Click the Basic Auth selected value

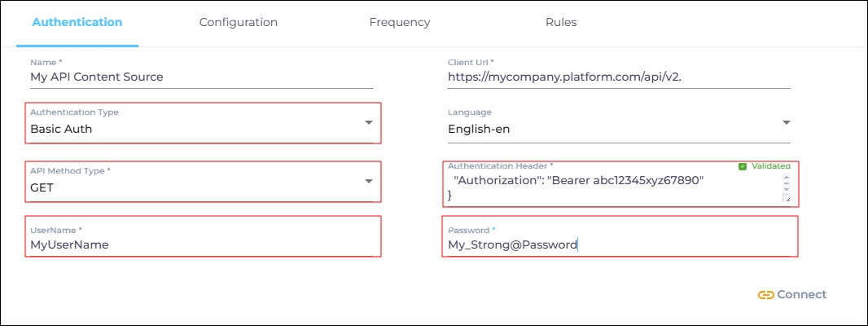pos(62,129)
